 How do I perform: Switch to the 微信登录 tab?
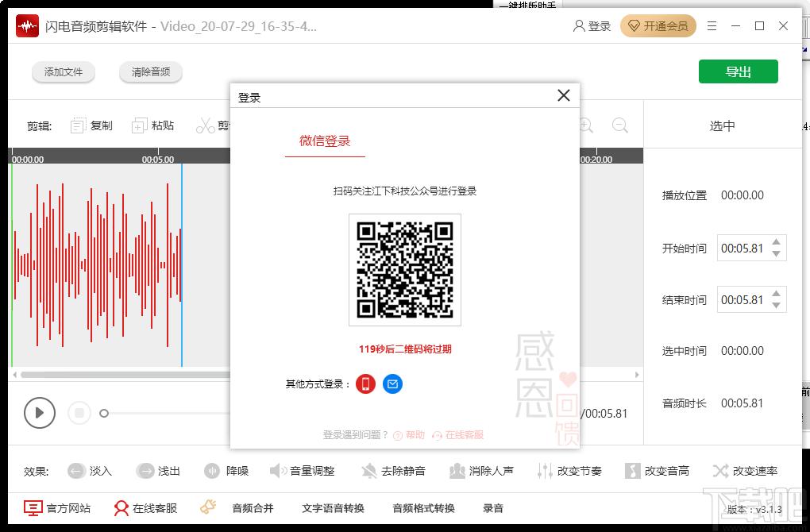[325, 141]
